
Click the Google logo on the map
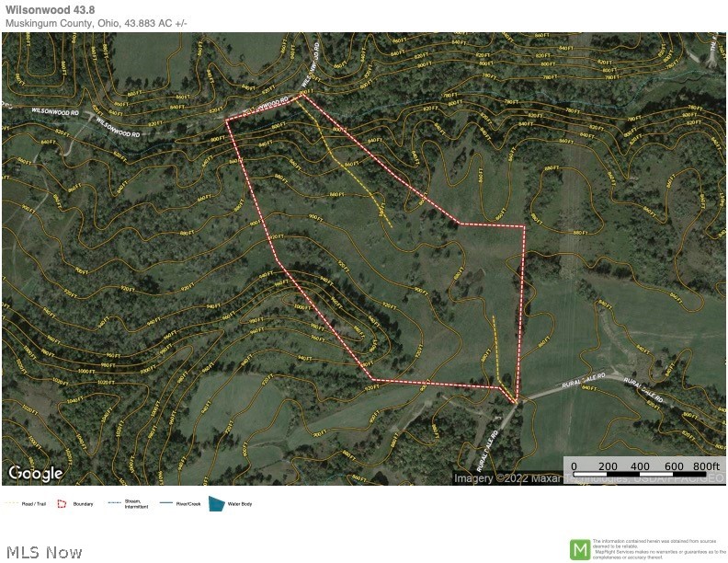click(x=36, y=474)
